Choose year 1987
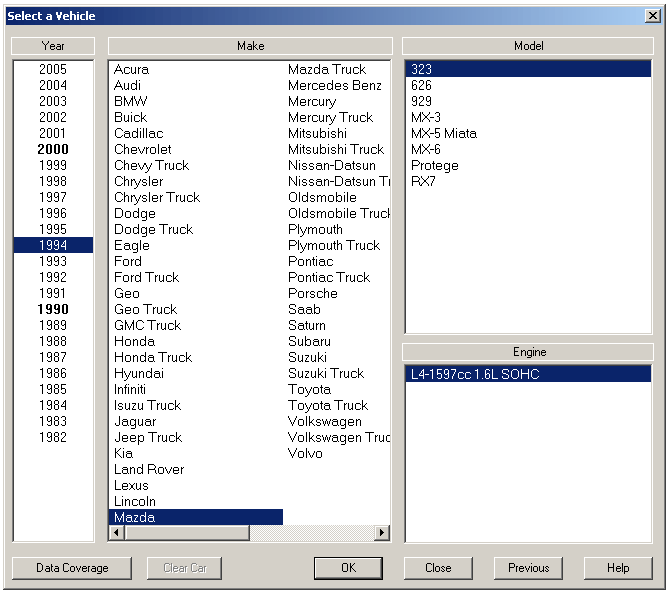Image resolution: width=670 pixels, height=592 pixels. click(x=53, y=357)
